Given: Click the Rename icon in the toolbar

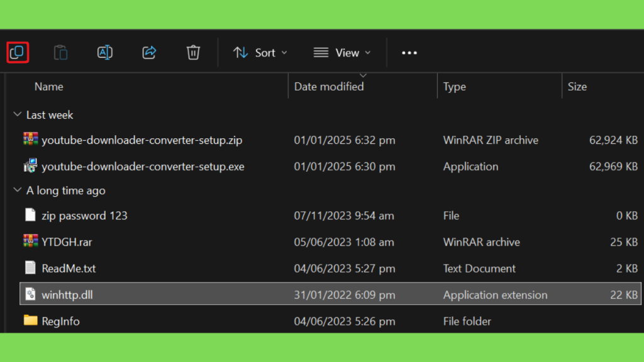Looking at the screenshot, I should (105, 53).
